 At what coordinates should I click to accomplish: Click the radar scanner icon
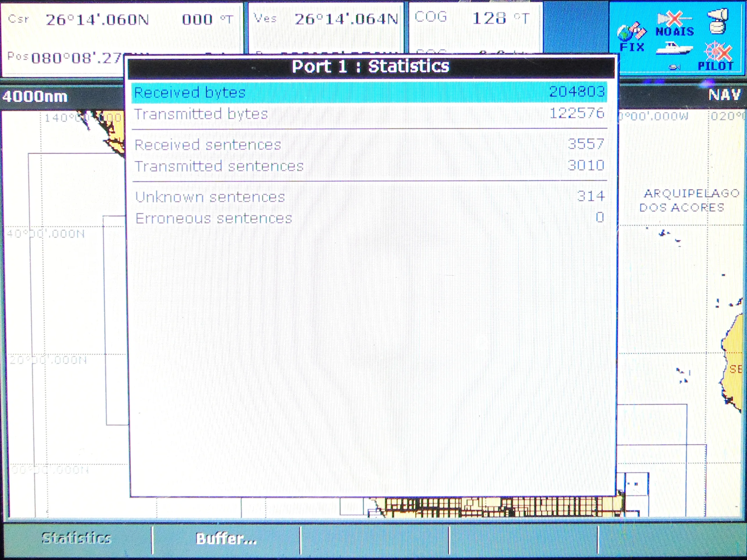(718, 21)
